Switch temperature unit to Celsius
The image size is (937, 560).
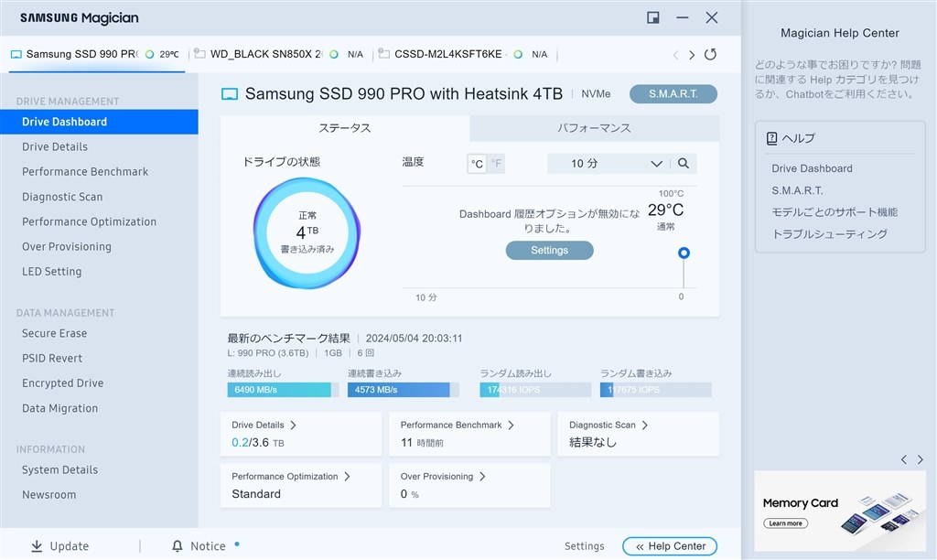tap(477, 163)
